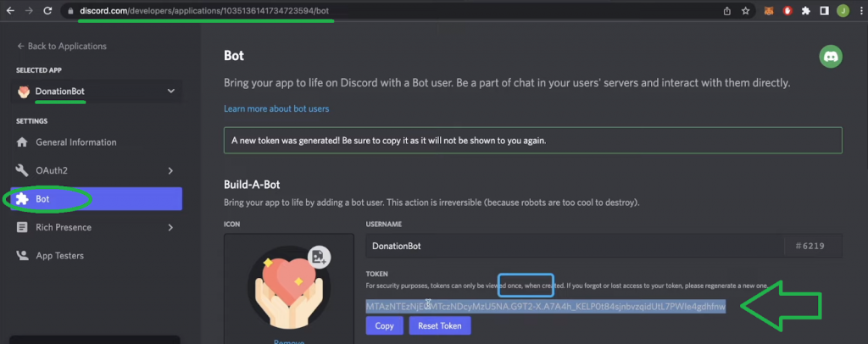Click the upload image icon on bot avatar

click(x=320, y=256)
